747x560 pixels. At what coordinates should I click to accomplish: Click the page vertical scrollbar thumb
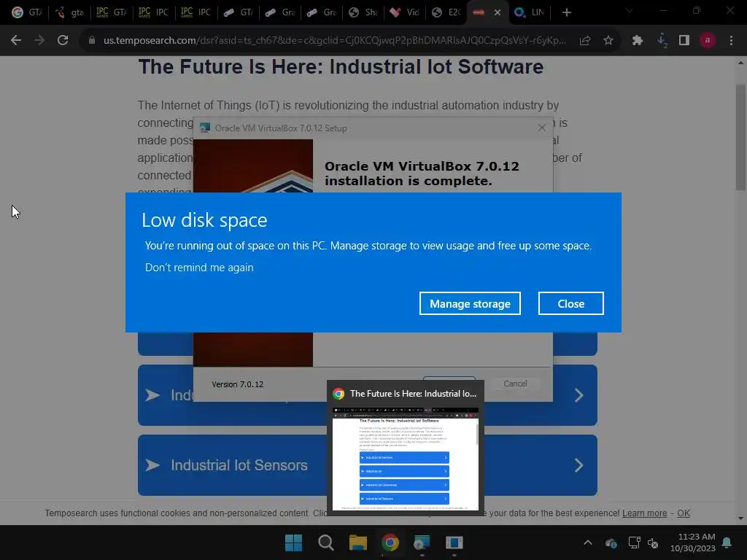pyautogui.click(x=740, y=137)
